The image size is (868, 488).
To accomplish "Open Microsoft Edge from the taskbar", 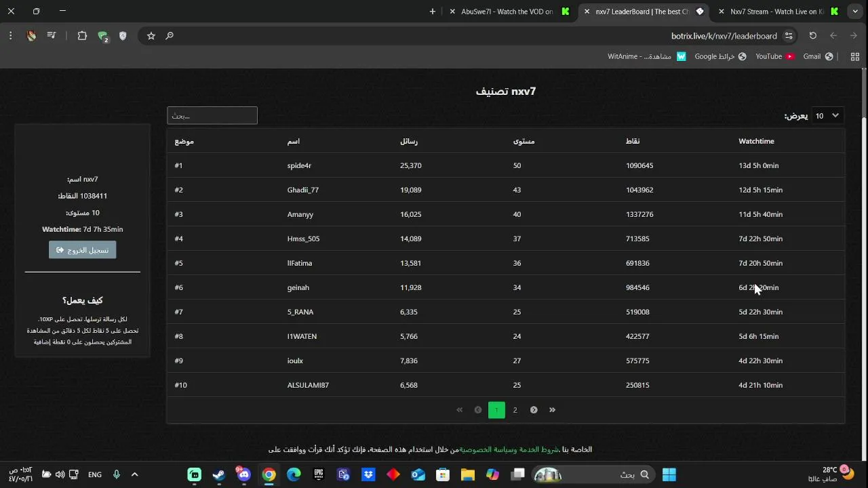I will point(294,474).
